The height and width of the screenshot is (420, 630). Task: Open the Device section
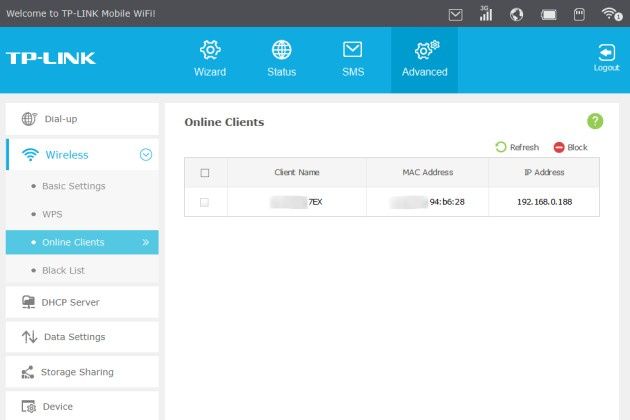[x=82, y=406]
